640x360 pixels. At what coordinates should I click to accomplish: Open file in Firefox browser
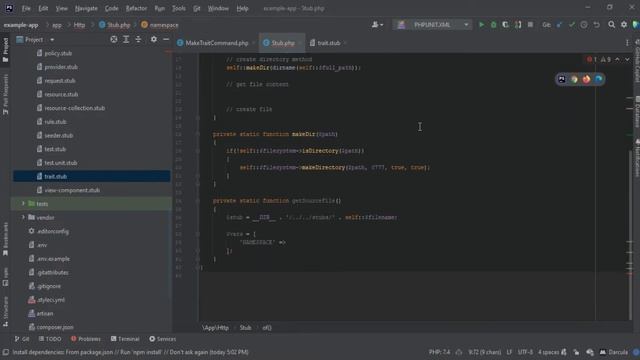coord(587,79)
